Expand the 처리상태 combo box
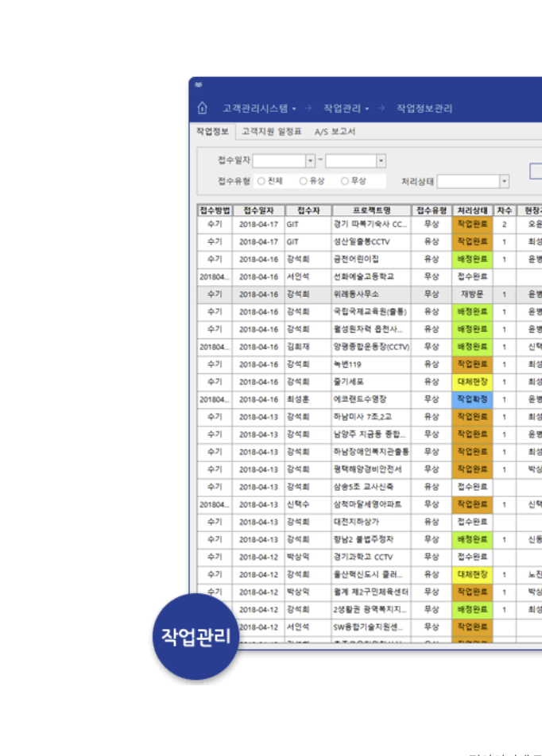Image resolution: width=542 pixels, height=756 pixels. click(x=504, y=181)
